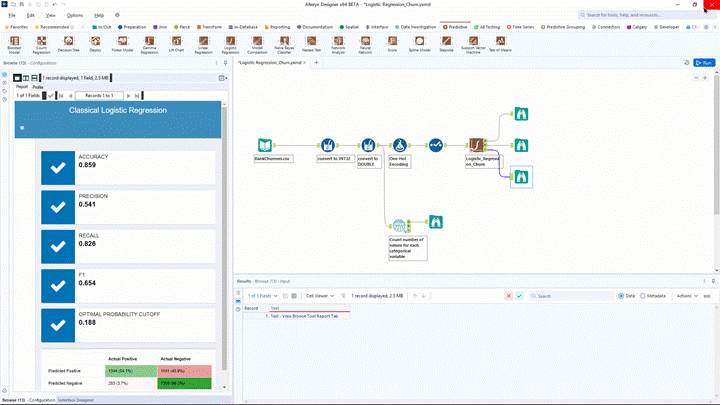
Task: Select the Metadata radio button
Action: click(x=642, y=296)
